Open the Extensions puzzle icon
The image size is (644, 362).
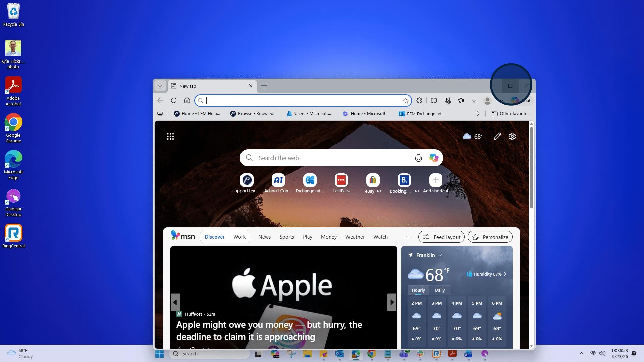pyautogui.click(x=419, y=100)
